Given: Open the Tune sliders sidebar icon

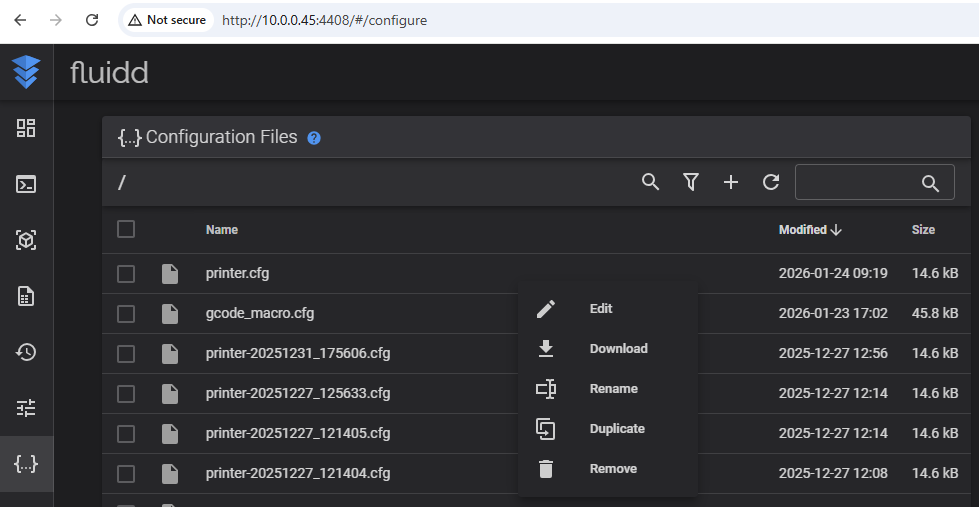Looking at the screenshot, I should click(x=26, y=408).
